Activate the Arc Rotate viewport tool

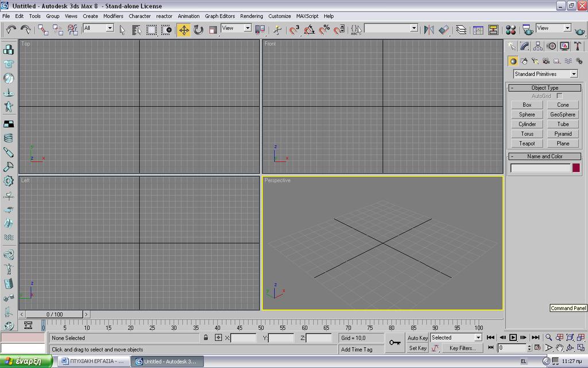(x=570, y=347)
